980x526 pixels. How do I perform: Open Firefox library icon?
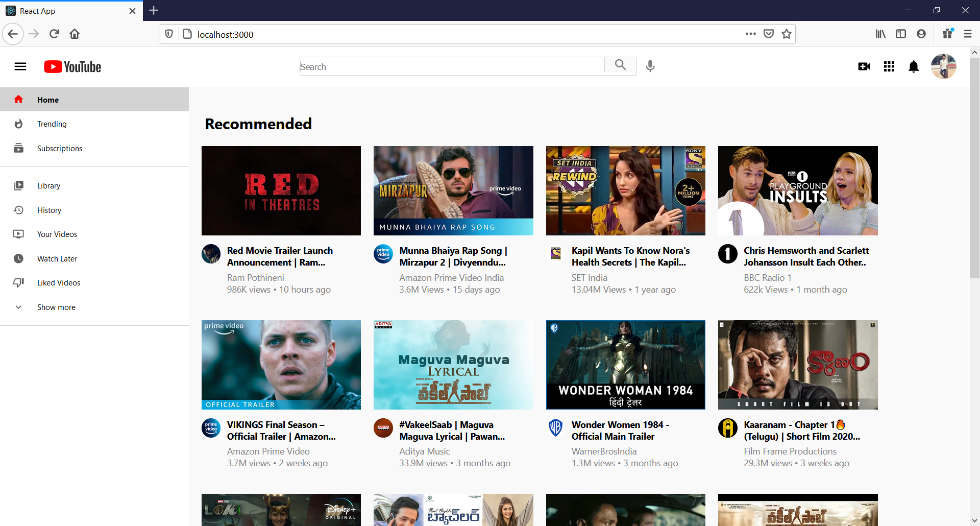click(880, 34)
